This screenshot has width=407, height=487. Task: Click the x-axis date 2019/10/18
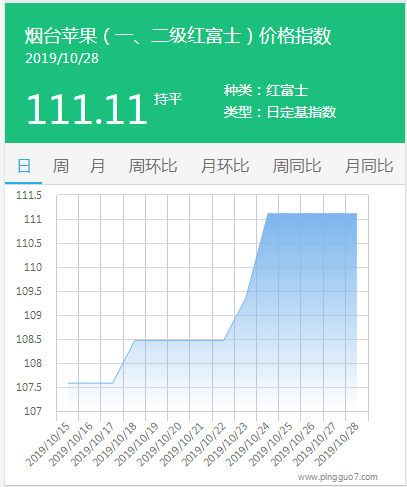(115, 444)
